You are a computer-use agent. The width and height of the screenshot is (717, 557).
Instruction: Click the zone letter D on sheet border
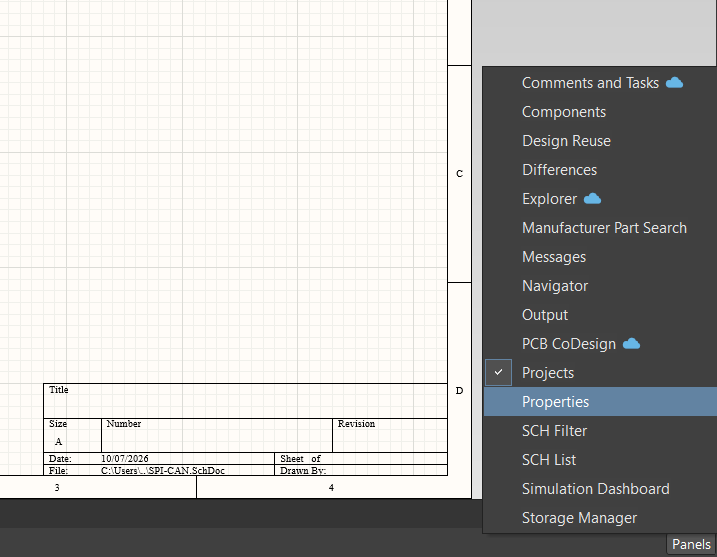(x=460, y=391)
